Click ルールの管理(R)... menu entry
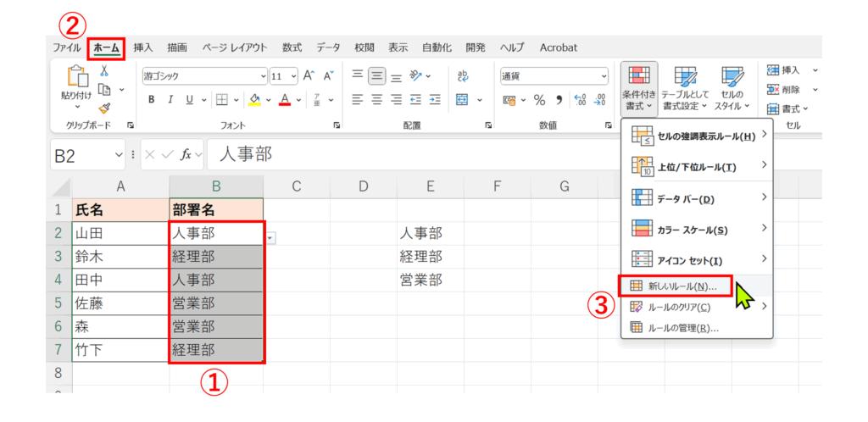868x422 pixels. pyautogui.click(x=682, y=327)
